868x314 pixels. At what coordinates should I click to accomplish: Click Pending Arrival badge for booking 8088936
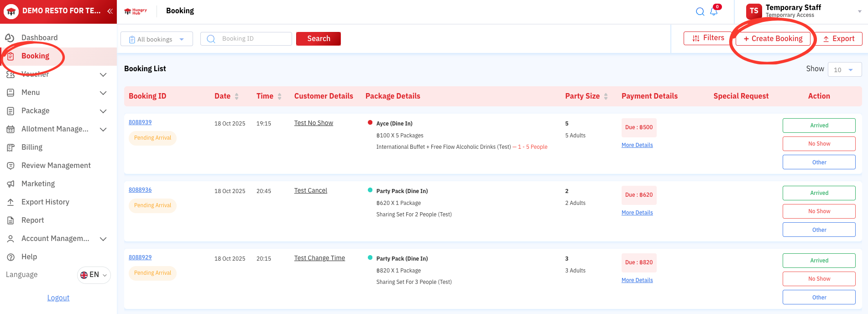pos(152,205)
